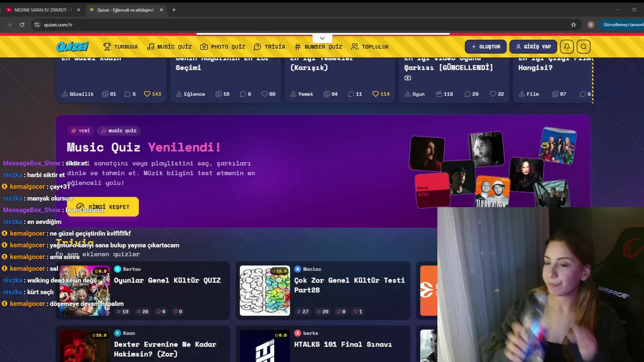Click the Turkce Rap playlist cover in the banner
This screenshot has width=644, height=362.
[492, 192]
